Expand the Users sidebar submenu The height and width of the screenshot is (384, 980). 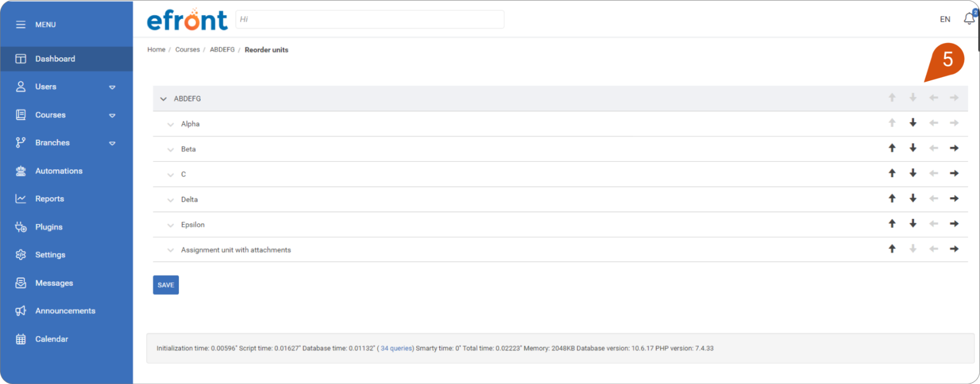tap(112, 87)
